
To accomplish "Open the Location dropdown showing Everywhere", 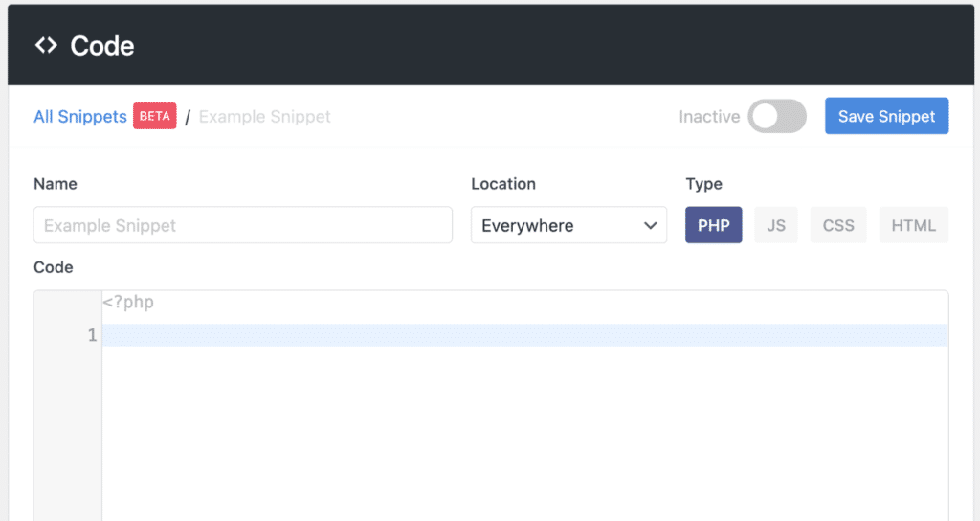I will [568, 225].
